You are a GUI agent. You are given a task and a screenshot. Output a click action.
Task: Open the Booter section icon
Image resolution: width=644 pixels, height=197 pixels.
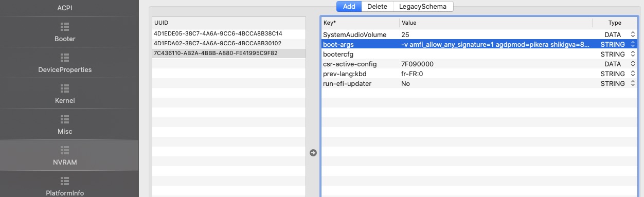[x=64, y=27]
